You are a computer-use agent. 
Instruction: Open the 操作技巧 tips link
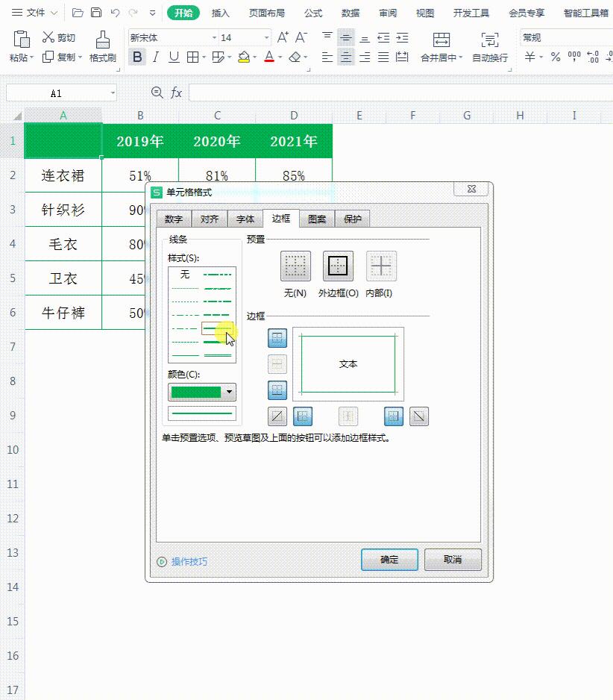click(x=184, y=560)
